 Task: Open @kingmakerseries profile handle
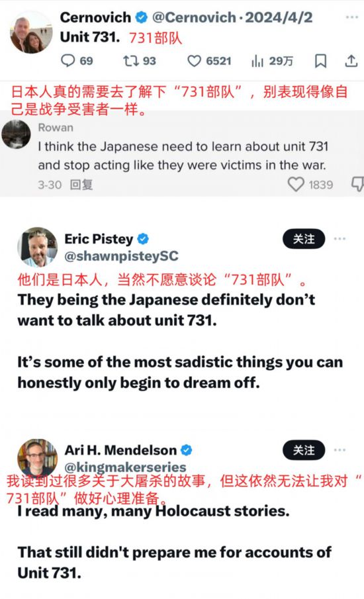(x=125, y=467)
